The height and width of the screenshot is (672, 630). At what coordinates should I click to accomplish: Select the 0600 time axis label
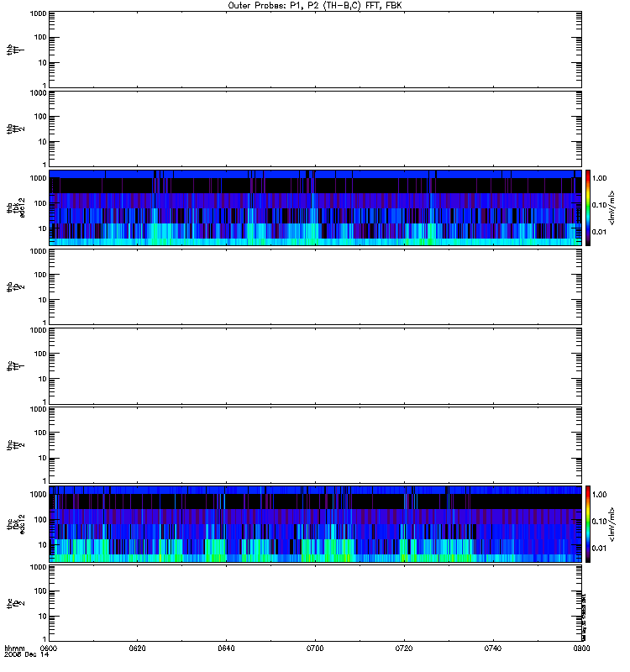(49, 648)
